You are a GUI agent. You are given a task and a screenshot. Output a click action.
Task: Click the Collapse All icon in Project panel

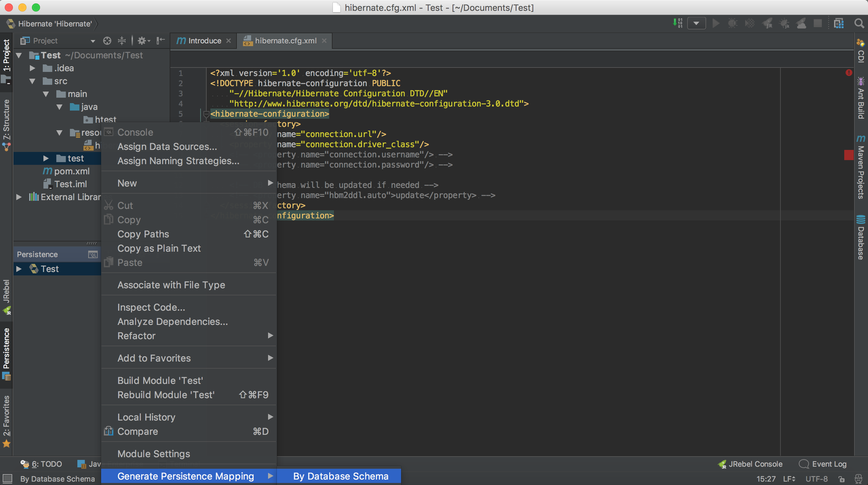tap(122, 41)
